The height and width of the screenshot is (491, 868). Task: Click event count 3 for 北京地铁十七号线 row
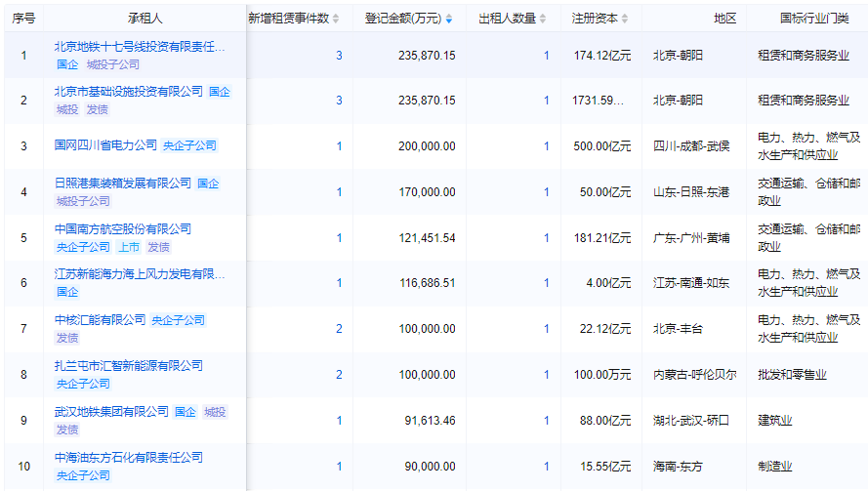(x=339, y=56)
